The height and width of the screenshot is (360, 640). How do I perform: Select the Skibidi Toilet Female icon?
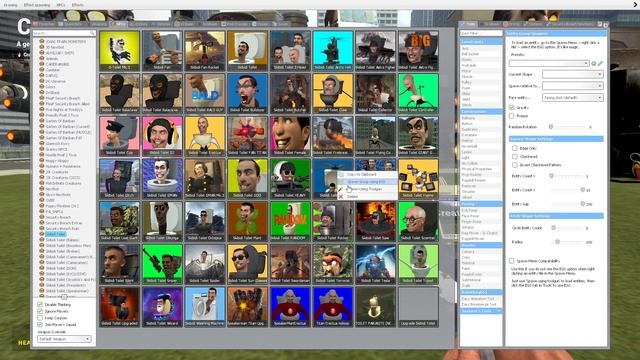pos(290,136)
